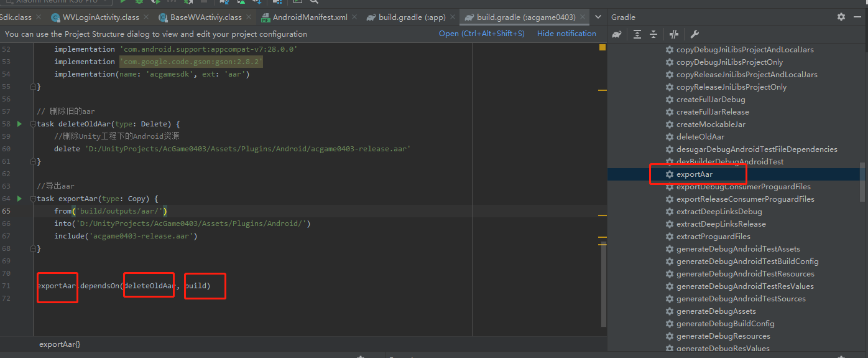868x358 pixels.
Task: Open Gradle panel options gear
Action: (x=841, y=17)
